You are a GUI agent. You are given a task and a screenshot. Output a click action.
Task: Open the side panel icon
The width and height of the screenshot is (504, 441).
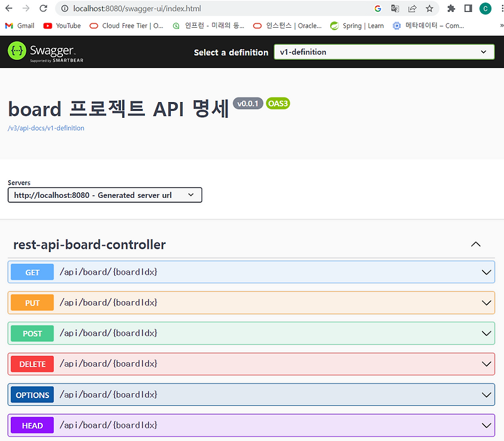[468, 9]
